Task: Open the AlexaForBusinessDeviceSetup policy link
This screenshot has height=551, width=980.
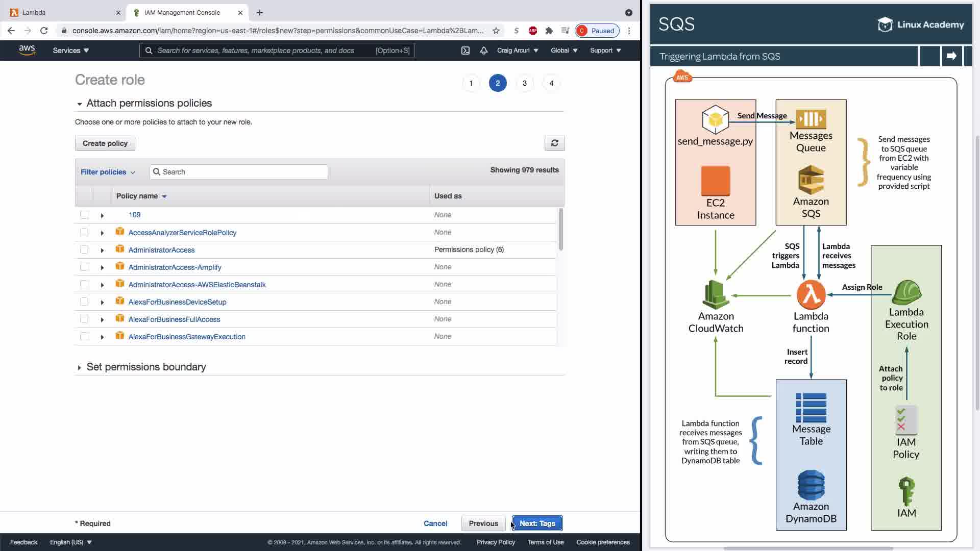Action: pyautogui.click(x=177, y=302)
